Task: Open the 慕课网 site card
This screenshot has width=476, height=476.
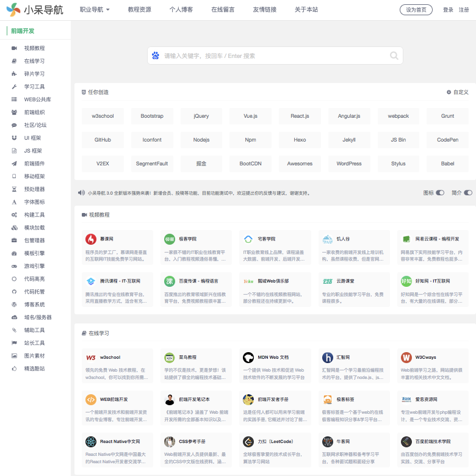Action: coord(118,247)
